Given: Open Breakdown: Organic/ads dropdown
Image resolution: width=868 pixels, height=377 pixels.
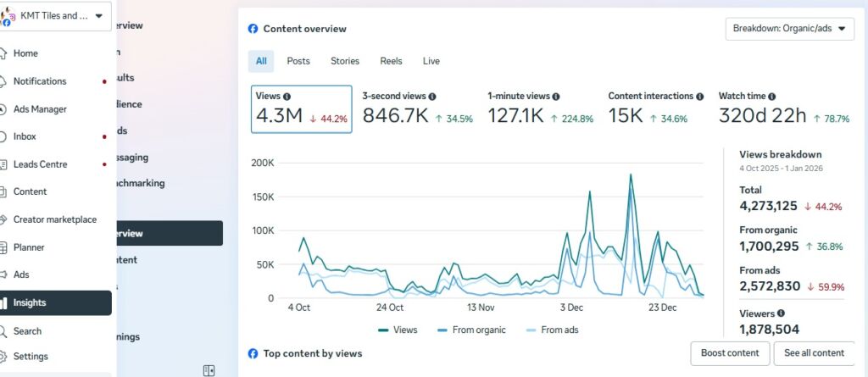Looking at the screenshot, I should (x=789, y=29).
